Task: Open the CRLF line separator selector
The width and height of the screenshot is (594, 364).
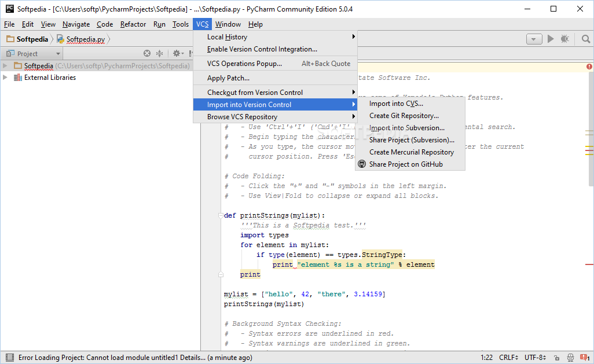Action: [x=508, y=358]
